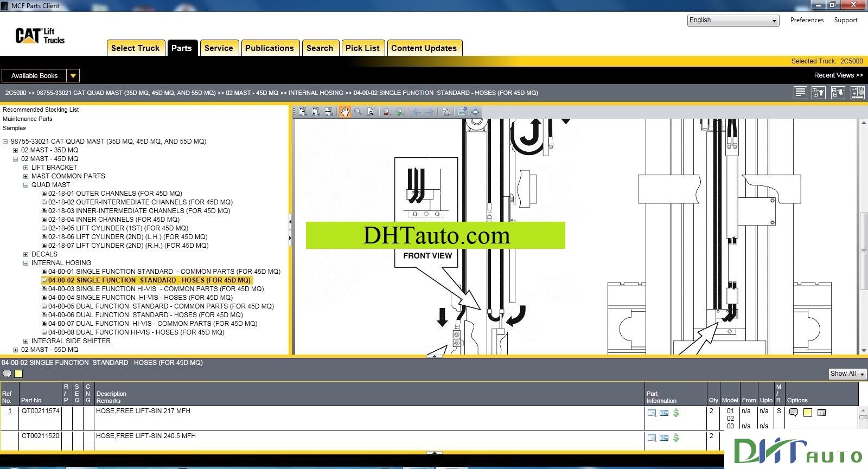Go to previous illustration with back arrow
This screenshot has height=469, width=868.
coord(416,112)
